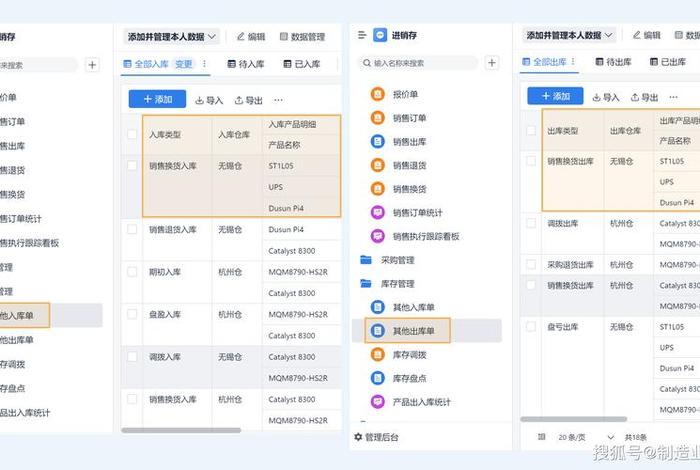Click the 变更 badge on the 全部入库 tab

tap(183, 64)
